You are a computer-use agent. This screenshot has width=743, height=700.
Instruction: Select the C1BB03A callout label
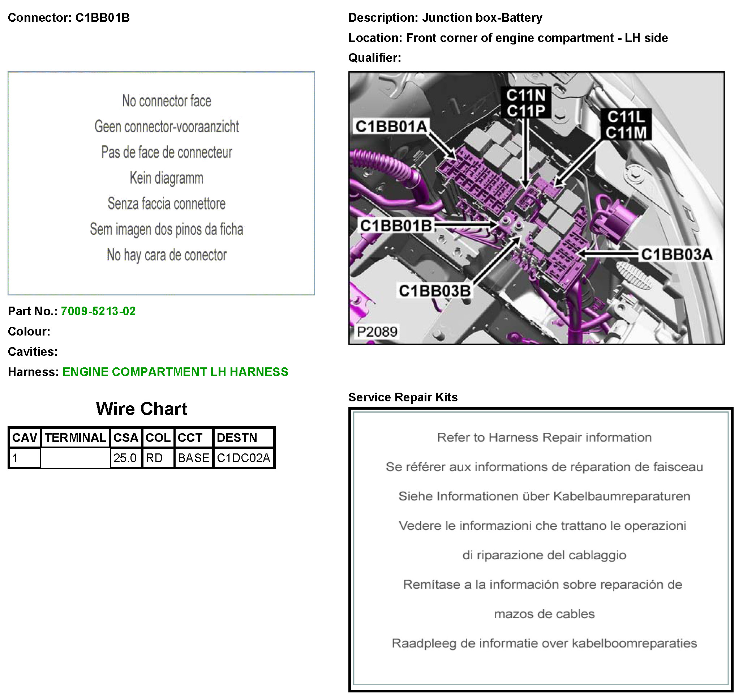pos(677,255)
